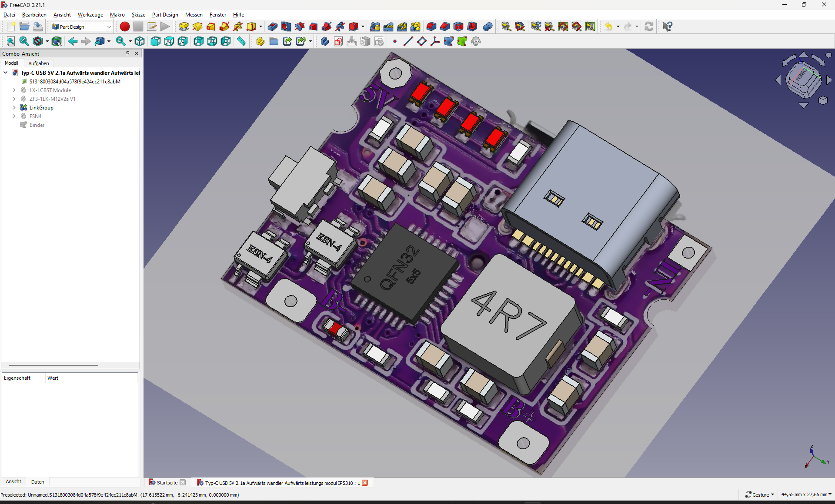Open the draw style dropdown arrow
The width and height of the screenshot is (835, 504).
(x=47, y=41)
